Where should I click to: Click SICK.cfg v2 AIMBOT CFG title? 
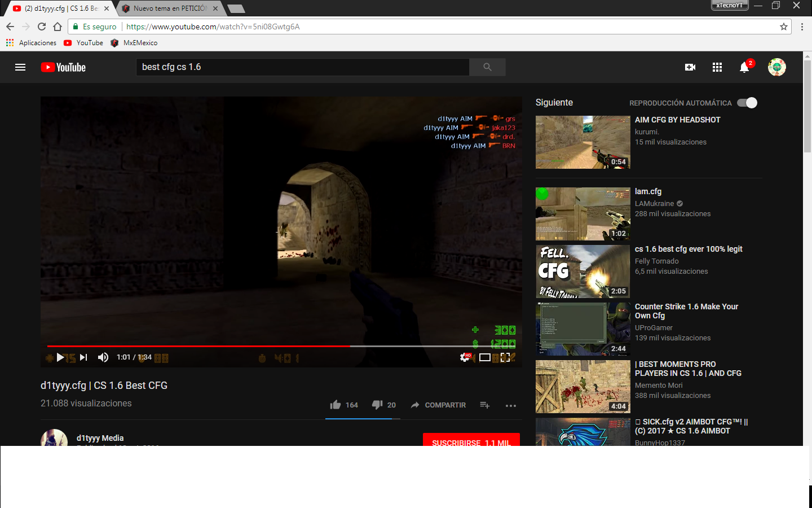tap(691, 426)
